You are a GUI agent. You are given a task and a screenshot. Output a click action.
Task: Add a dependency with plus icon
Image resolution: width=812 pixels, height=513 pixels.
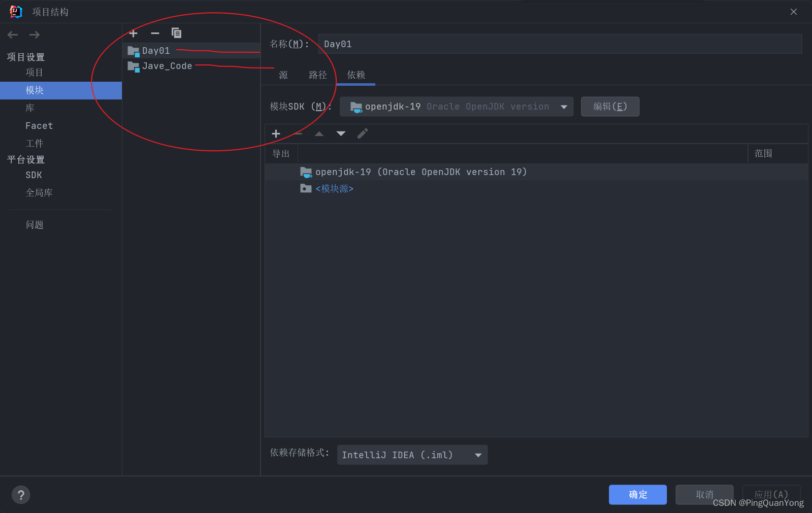pyautogui.click(x=276, y=133)
